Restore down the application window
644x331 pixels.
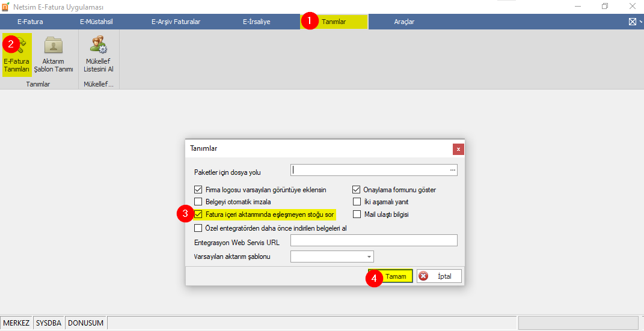coord(605,6)
